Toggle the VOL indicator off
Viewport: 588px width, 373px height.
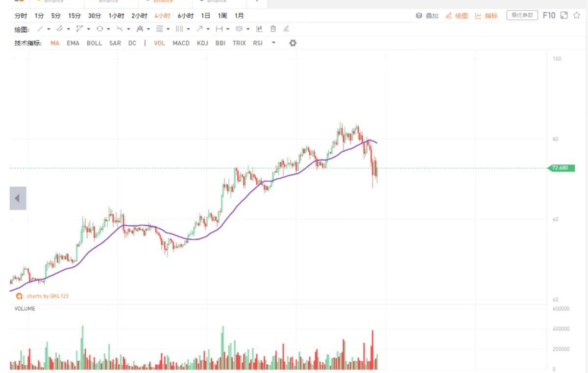coord(159,43)
